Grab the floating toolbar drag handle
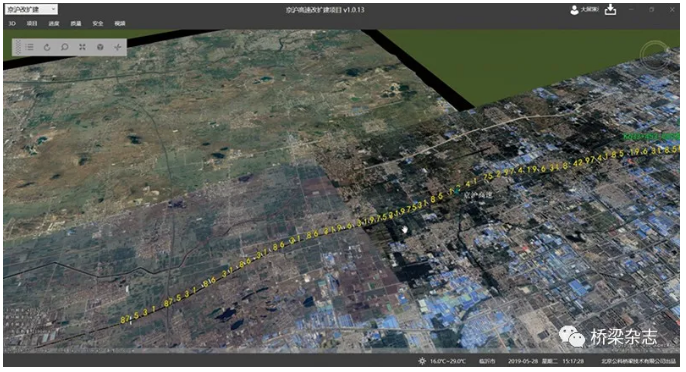Image resolution: width=686 pixels, height=372 pixels. [18, 47]
